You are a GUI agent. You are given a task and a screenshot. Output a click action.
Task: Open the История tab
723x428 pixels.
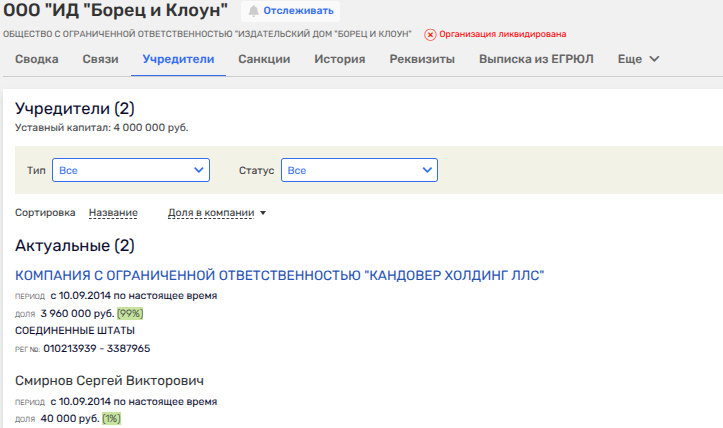pyautogui.click(x=339, y=59)
